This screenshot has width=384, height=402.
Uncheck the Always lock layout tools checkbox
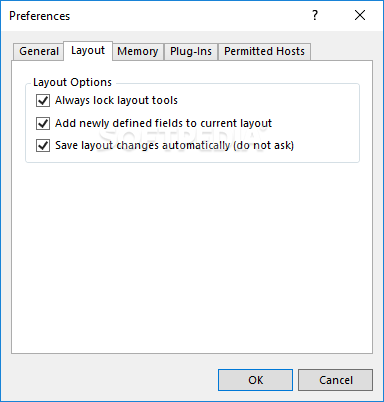(43, 100)
